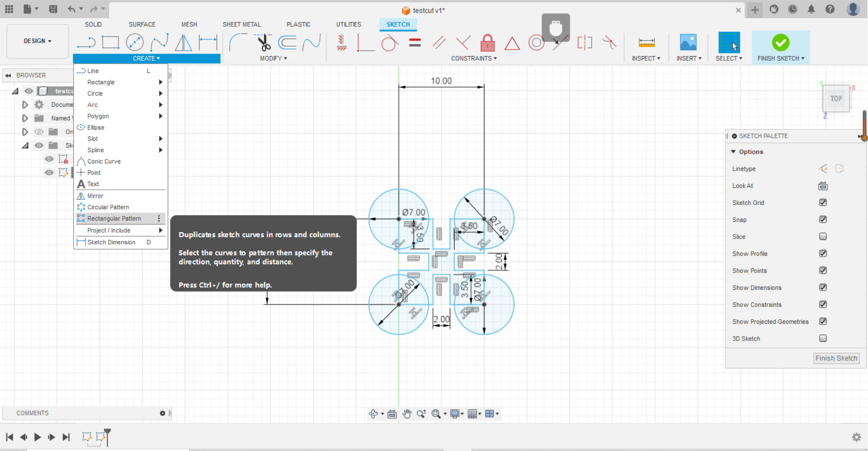Select the Offset tool icon
Screen dimensions: 868x451
(287, 43)
